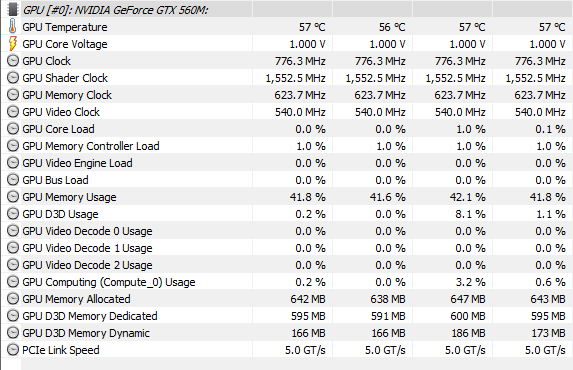Select the GPU [#0]: NVIDIA GeForce GTX 560M header

(x=115, y=10)
